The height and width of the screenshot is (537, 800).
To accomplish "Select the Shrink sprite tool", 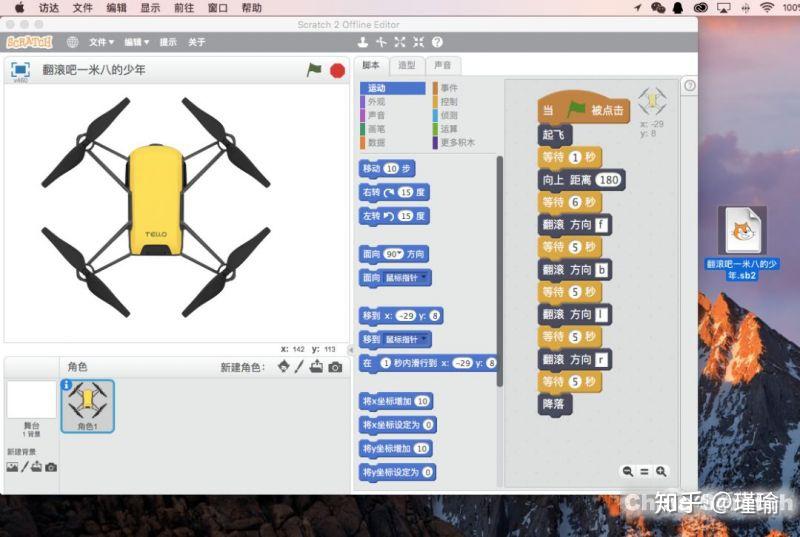I will pyautogui.click(x=418, y=42).
